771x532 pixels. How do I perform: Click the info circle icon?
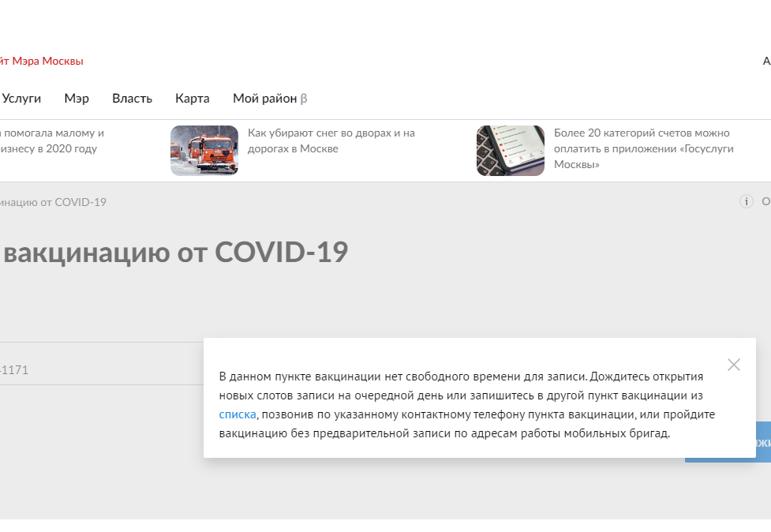(x=747, y=201)
